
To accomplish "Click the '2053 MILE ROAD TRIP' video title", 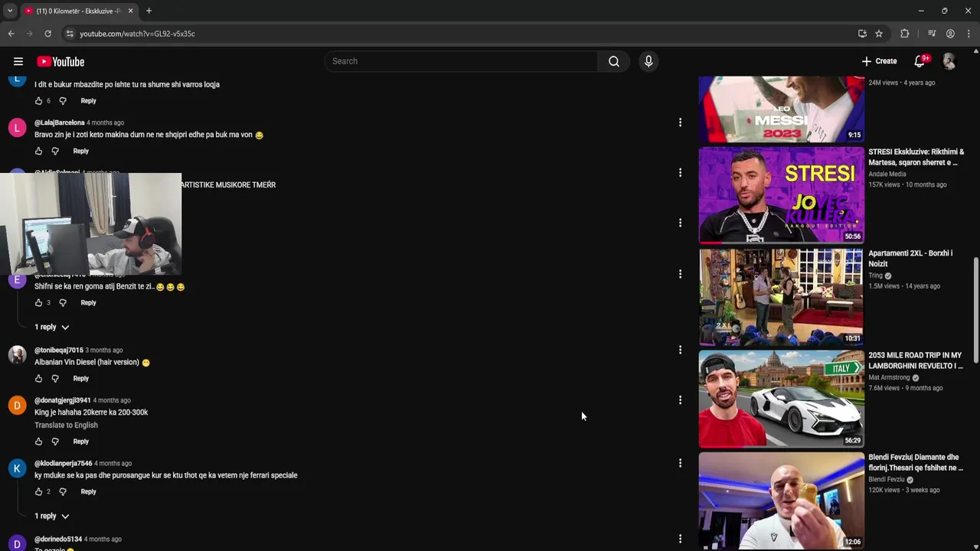I will (x=915, y=360).
